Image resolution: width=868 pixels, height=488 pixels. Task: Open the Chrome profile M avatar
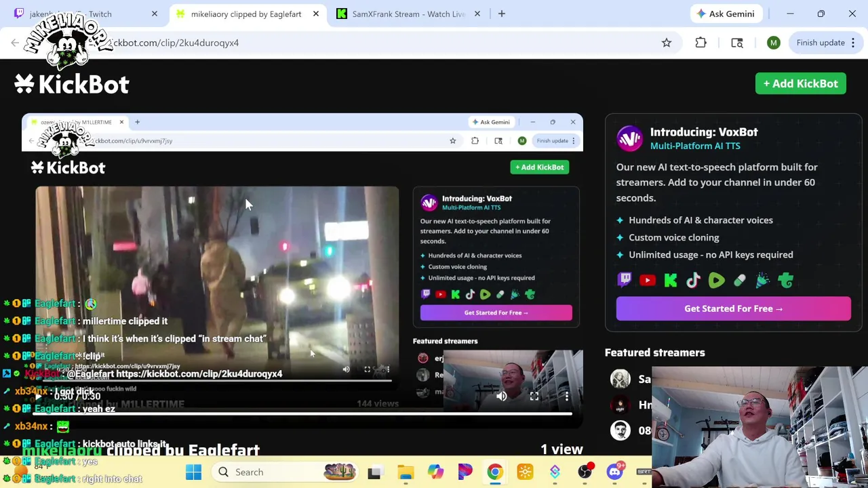click(773, 43)
